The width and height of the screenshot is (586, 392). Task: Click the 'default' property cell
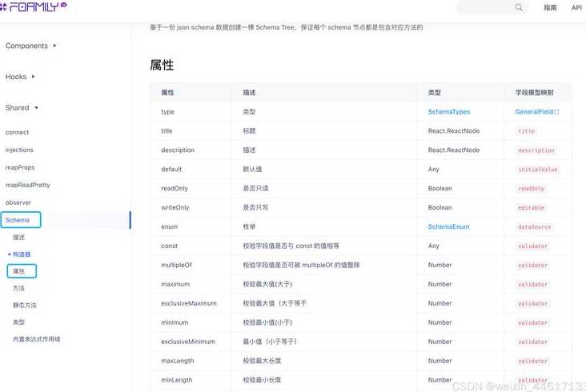tap(191, 169)
